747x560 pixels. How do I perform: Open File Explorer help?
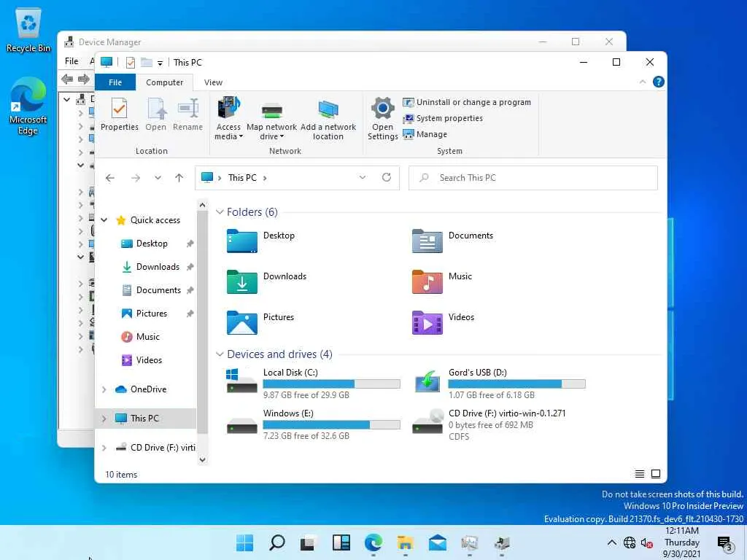point(659,82)
